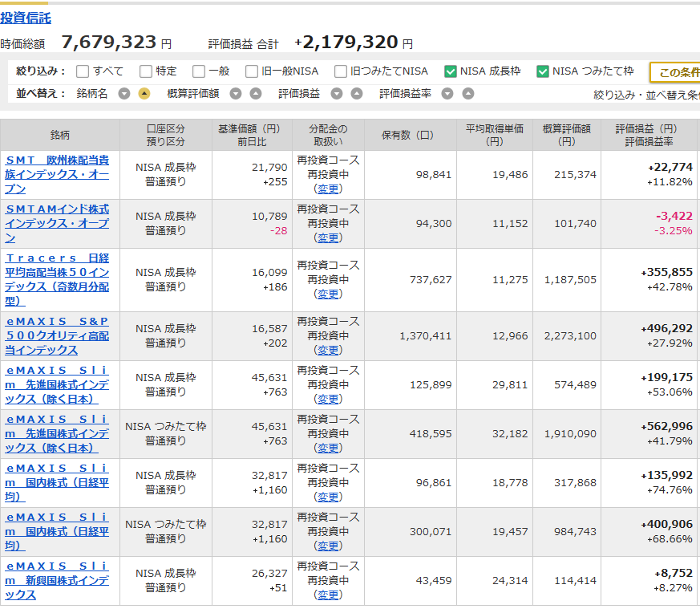Sort 概算評価額 ascending with up arrow
The image size is (700, 609).
coord(255,94)
